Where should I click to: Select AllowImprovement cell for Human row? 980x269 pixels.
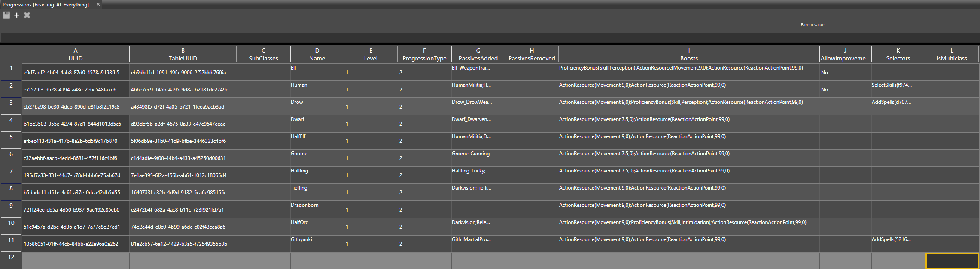pos(845,89)
